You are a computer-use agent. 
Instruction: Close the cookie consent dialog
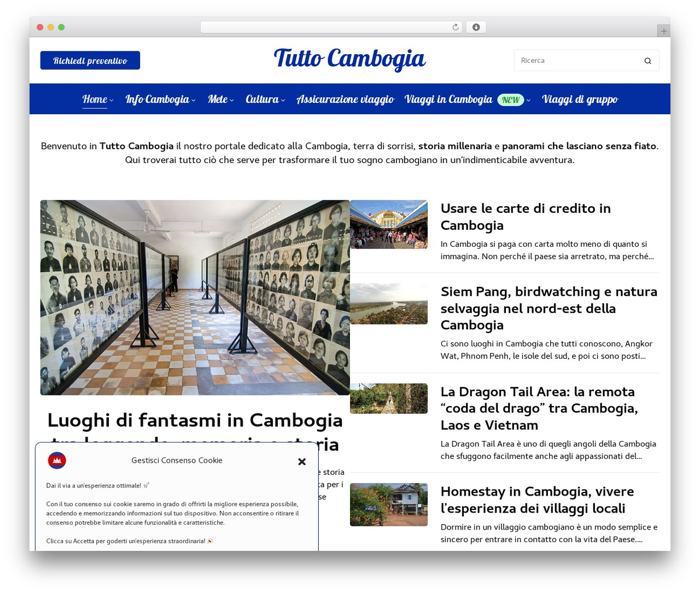click(x=302, y=461)
